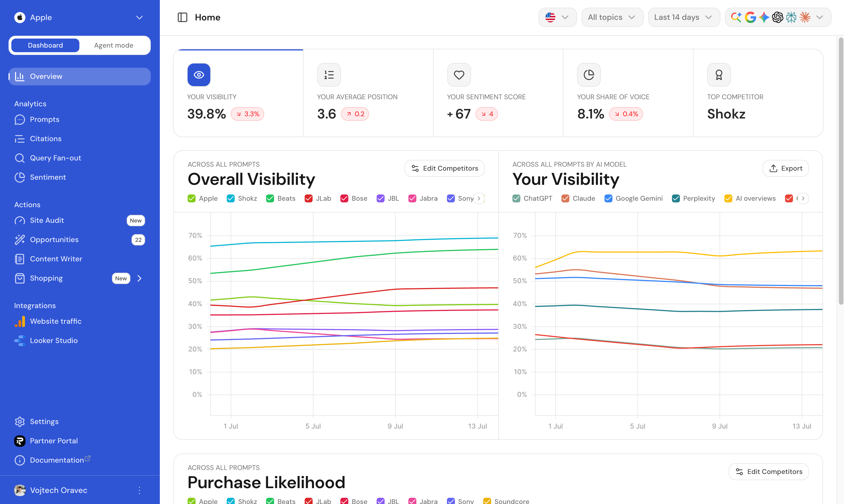Open the Overview menu item
Screen dimensions: 844x504
pyautogui.click(x=79, y=77)
